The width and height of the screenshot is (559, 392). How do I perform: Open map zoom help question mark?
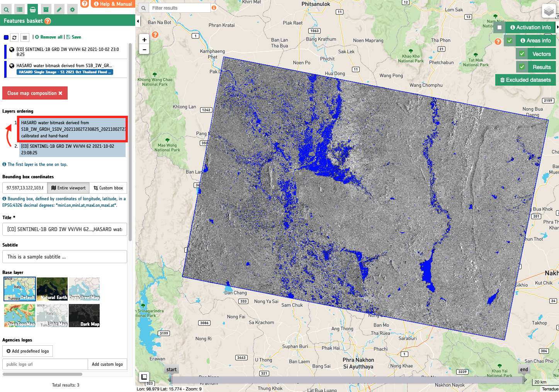(155, 35)
